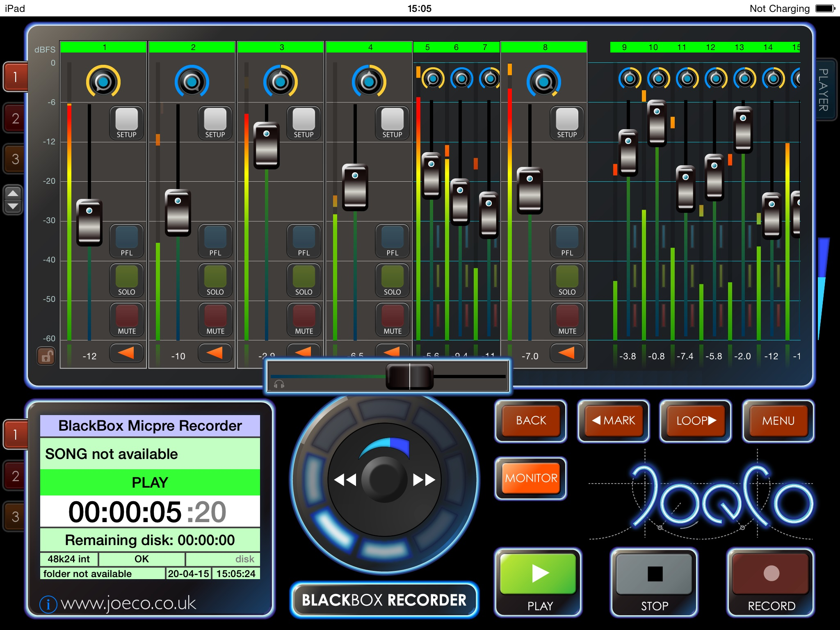The image size is (840, 630).
Task: Enable PFL on channel 8
Action: [x=567, y=241]
